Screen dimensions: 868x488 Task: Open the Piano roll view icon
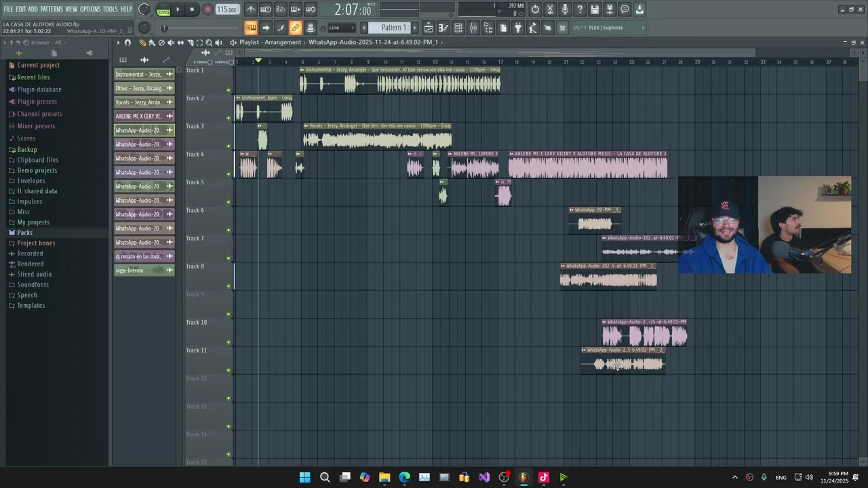443,28
